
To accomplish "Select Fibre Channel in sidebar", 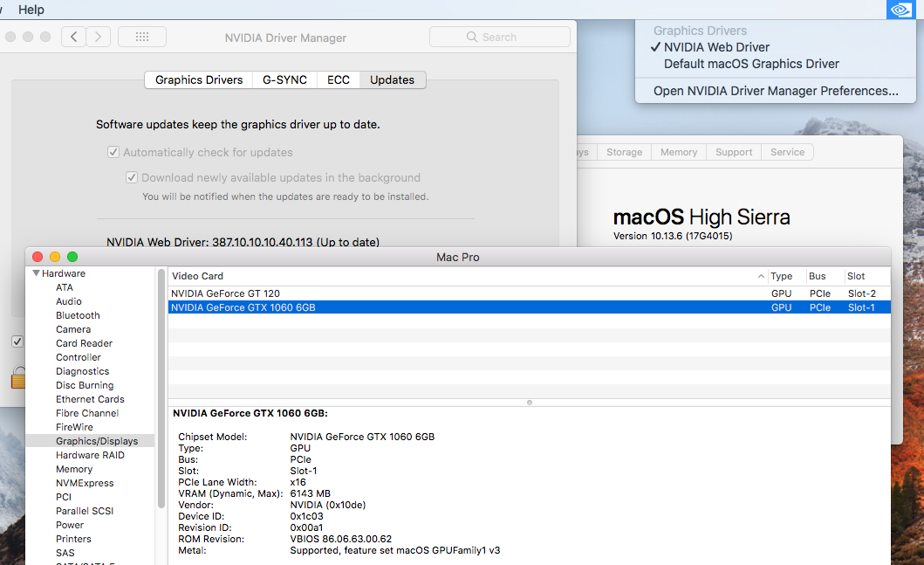I will coord(87,413).
